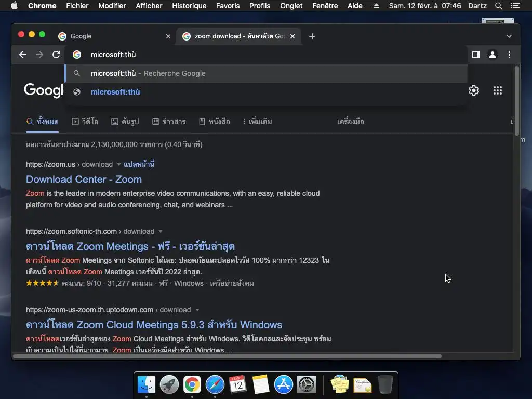Image resolution: width=532 pixels, height=399 pixels.
Task: Expand the tab search chevron
Action: (509, 36)
